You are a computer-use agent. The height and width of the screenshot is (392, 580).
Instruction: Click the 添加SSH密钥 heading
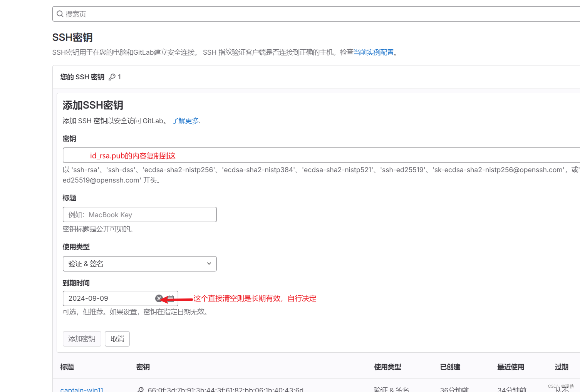click(93, 105)
